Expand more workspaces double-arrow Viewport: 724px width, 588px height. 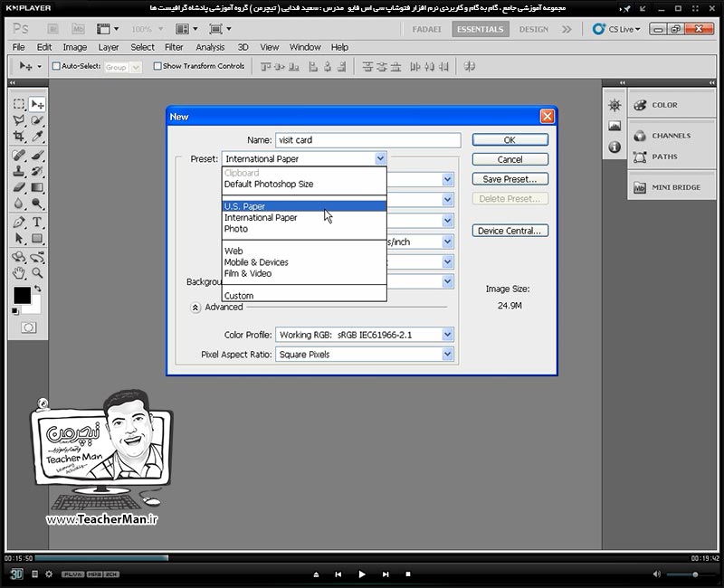pos(567,29)
